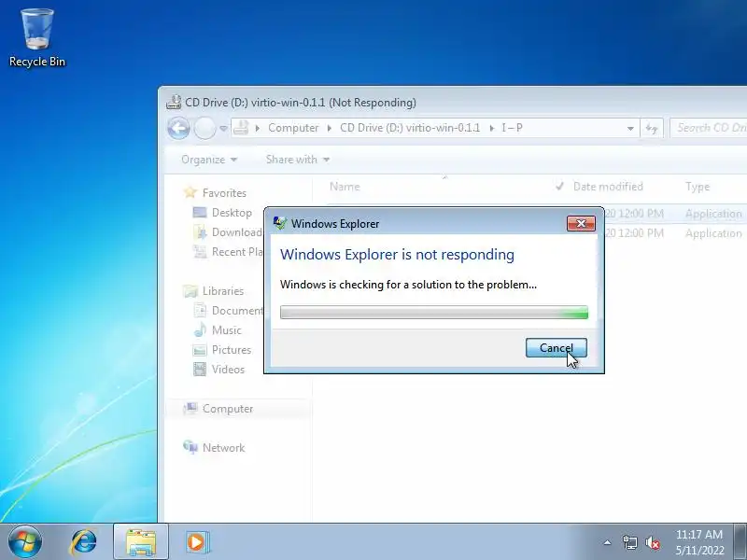This screenshot has height=560, width=747.
Task: Expand arrow after Computer in address bar
Action: point(330,128)
